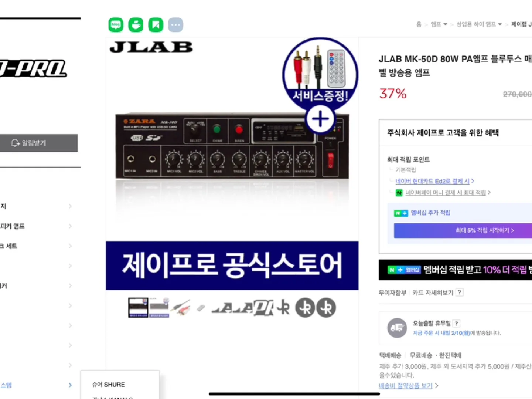Image resolution: width=532 pixels, height=399 pixels.
Task: Click the gray delivery truck icon
Action: (397, 328)
